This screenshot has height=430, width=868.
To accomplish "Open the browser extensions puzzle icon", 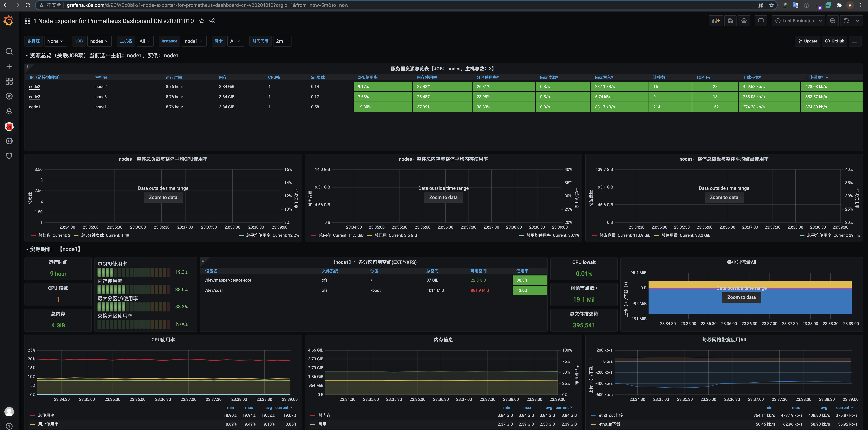I will pos(839,5).
